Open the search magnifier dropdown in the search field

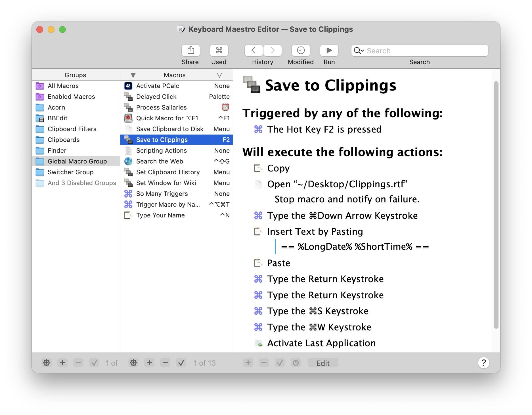(359, 51)
